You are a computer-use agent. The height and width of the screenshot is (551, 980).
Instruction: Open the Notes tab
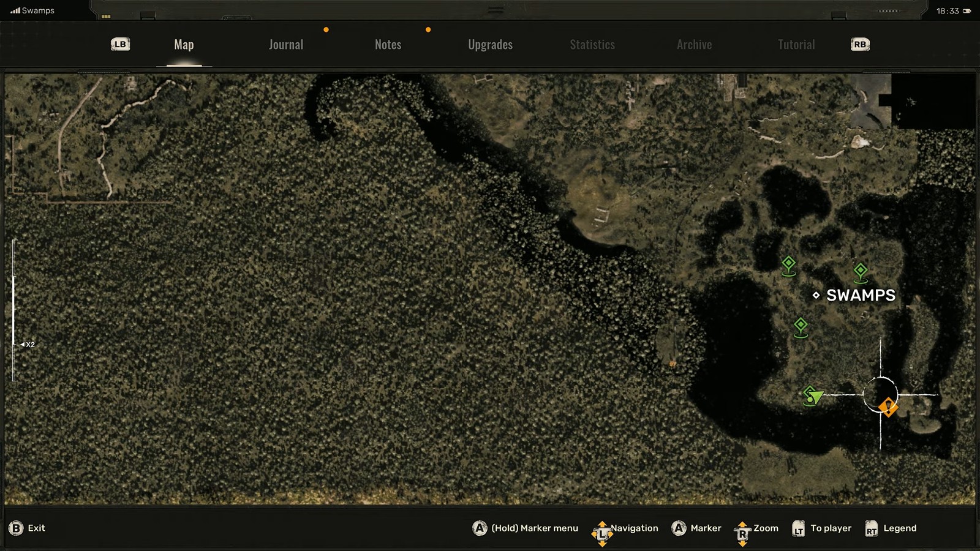(x=388, y=45)
